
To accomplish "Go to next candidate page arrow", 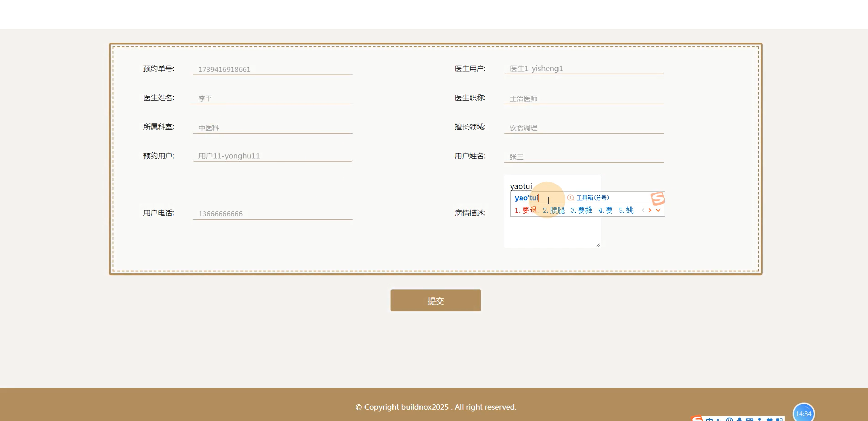I will (650, 210).
